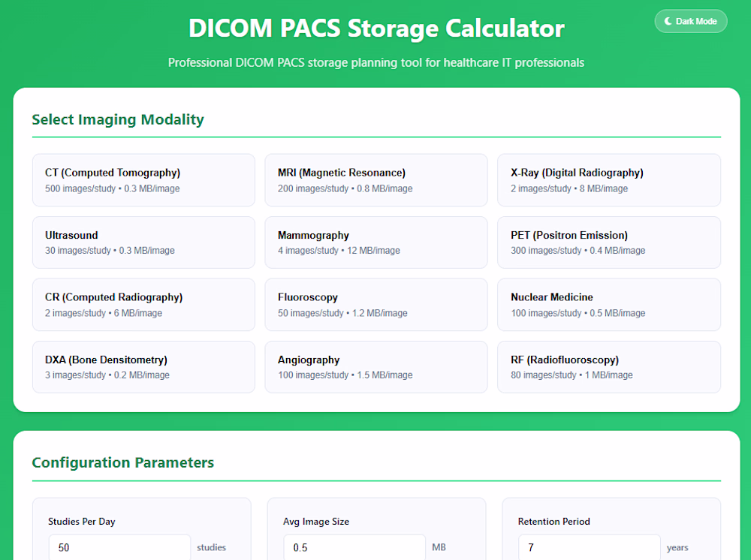Image resolution: width=751 pixels, height=560 pixels.
Task: Focus the Avg Image Size field
Action: [x=354, y=547]
